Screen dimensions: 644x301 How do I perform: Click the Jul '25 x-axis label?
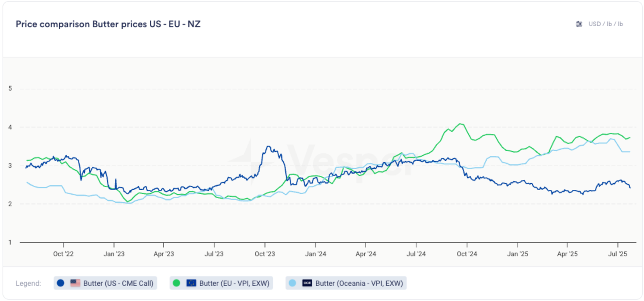(617, 254)
